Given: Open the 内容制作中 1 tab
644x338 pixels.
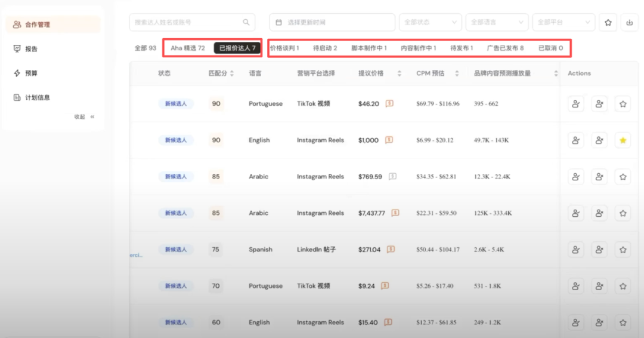Looking at the screenshot, I should (418, 48).
